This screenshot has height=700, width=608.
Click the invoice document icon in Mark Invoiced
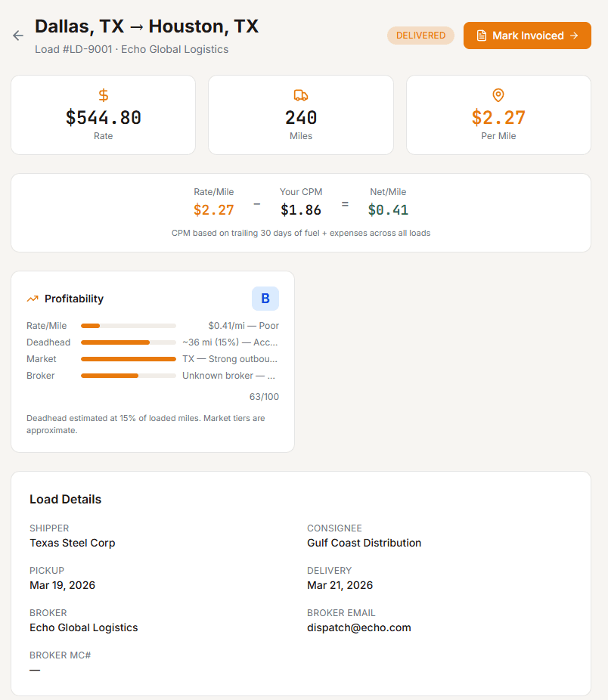click(x=482, y=36)
